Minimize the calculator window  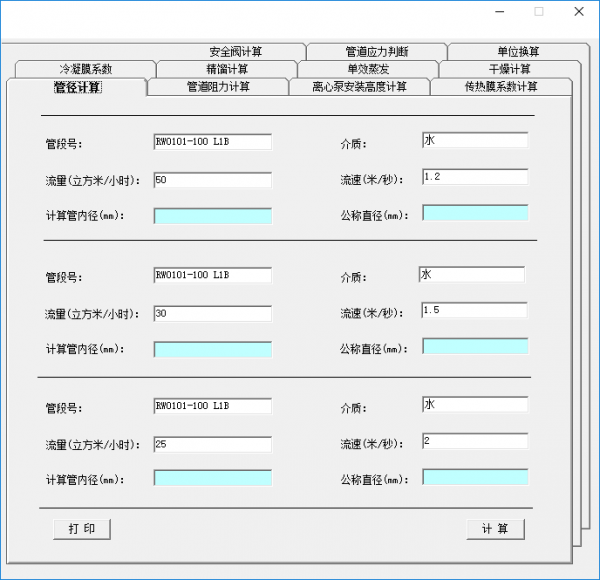click(x=500, y=12)
